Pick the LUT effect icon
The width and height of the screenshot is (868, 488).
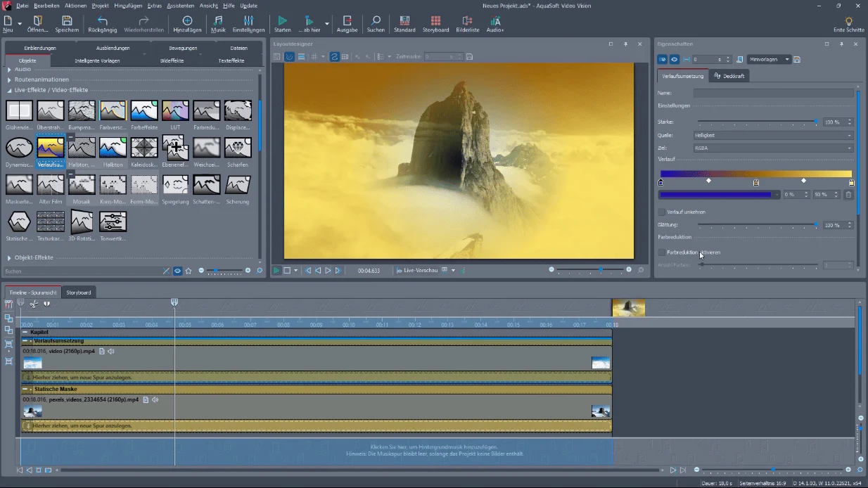pyautogui.click(x=175, y=110)
